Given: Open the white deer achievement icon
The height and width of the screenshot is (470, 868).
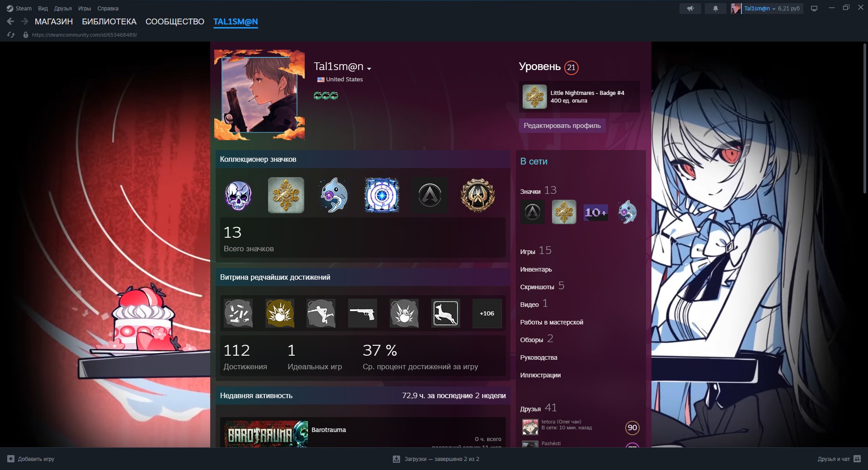Looking at the screenshot, I should pyautogui.click(x=445, y=313).
